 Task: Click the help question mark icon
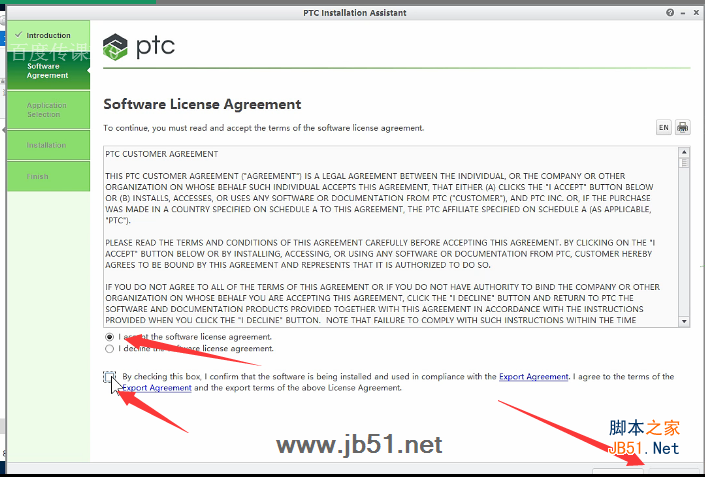click(670, 13)
